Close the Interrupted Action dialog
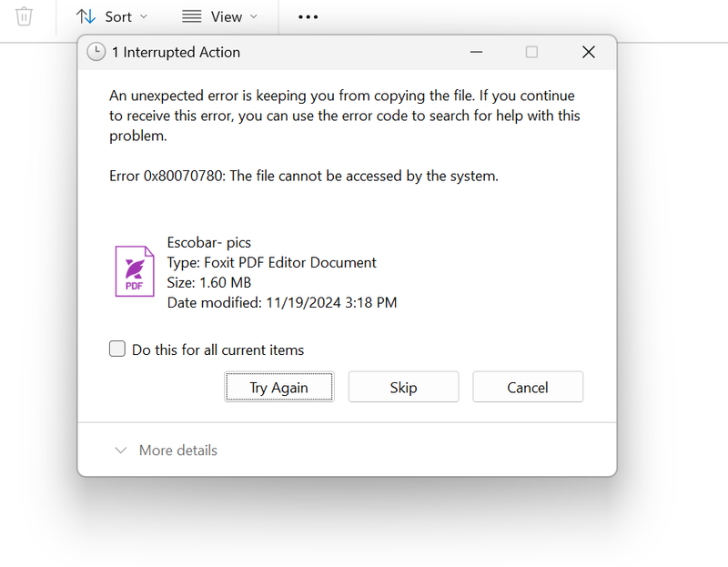The image size is (728, 567). pyautogui.click(x=588, y=52)
